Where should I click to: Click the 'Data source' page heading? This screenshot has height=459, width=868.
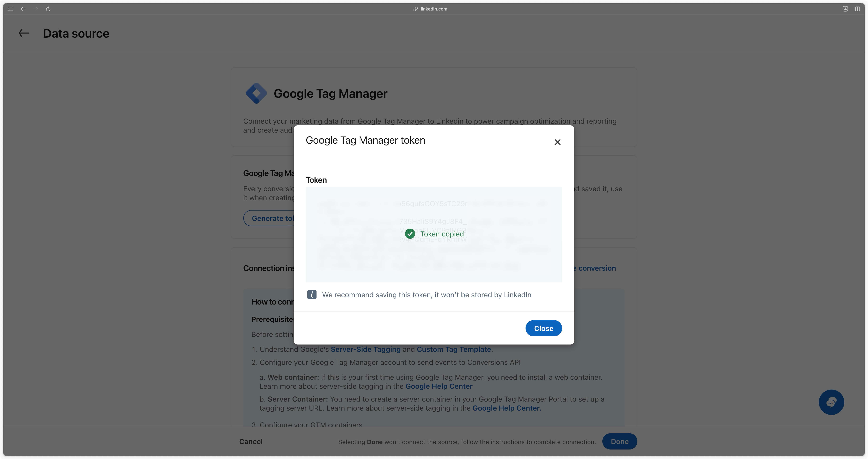click(76, 34)
